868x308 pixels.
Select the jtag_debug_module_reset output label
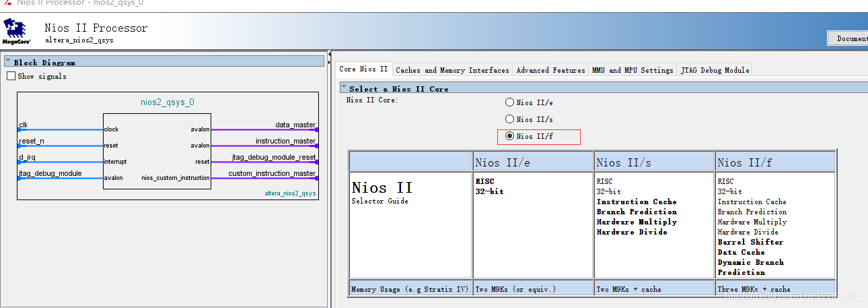(x=275, y=157)
